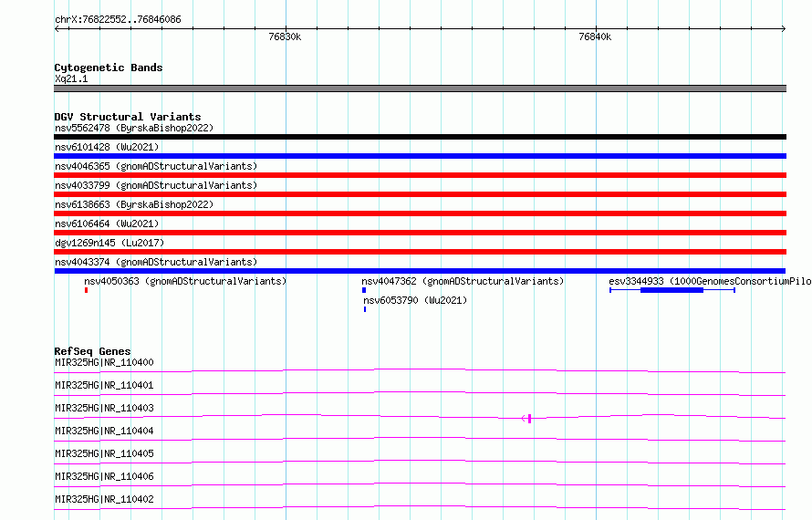
Task: Select the small blue nsv4047362 marker
Action: click(x=364, y=290)
